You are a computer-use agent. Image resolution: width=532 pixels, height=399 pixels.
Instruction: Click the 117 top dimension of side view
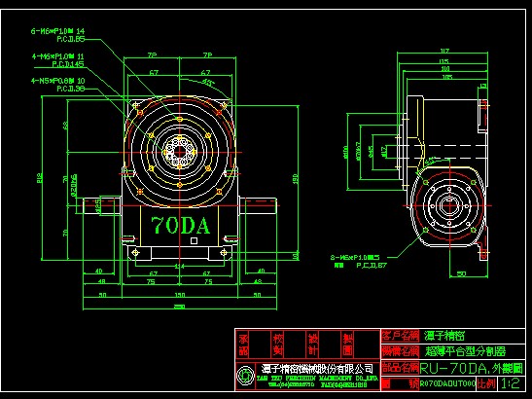[x=444, y=51]
